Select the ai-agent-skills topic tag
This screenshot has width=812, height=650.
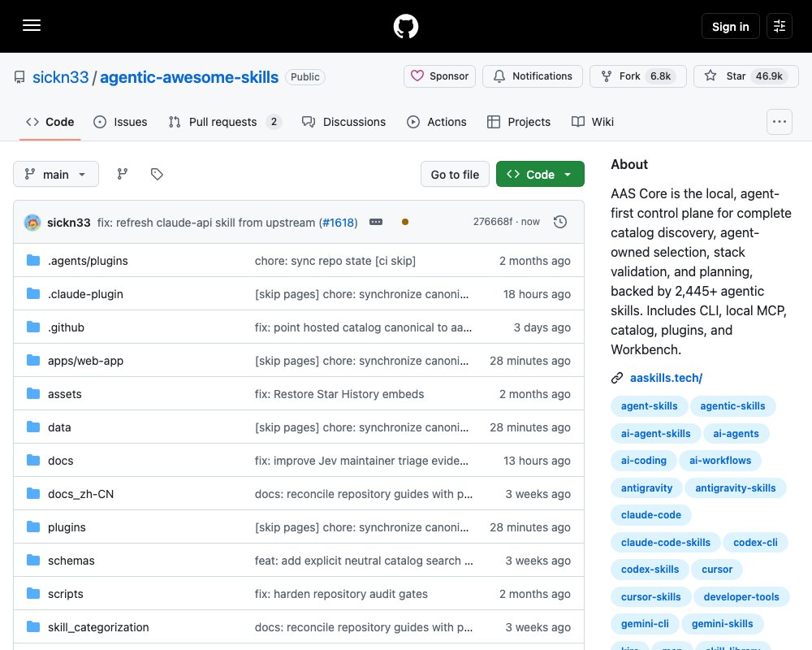pos(655,433)
